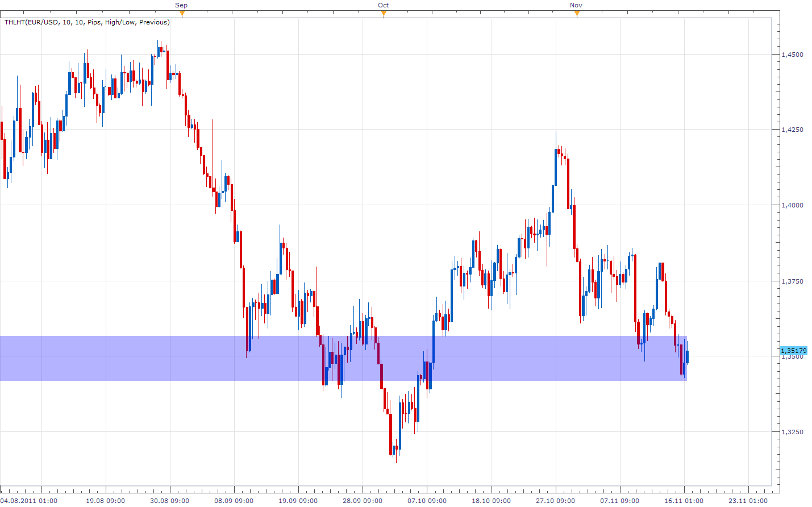
Task: Click the 1,4000 price axis label
Action: (x=793, y=205)
